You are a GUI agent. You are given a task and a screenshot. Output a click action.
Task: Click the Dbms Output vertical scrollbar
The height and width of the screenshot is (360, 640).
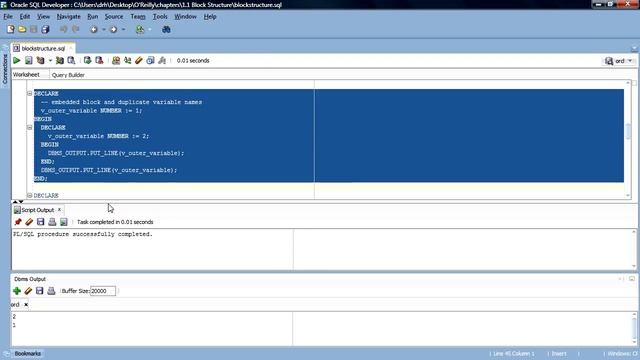pos(634,328)
